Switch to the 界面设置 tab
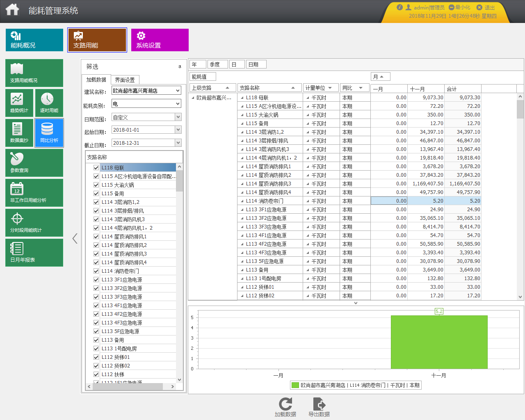The width and height of the screenshot is (525, 420). 125,80
